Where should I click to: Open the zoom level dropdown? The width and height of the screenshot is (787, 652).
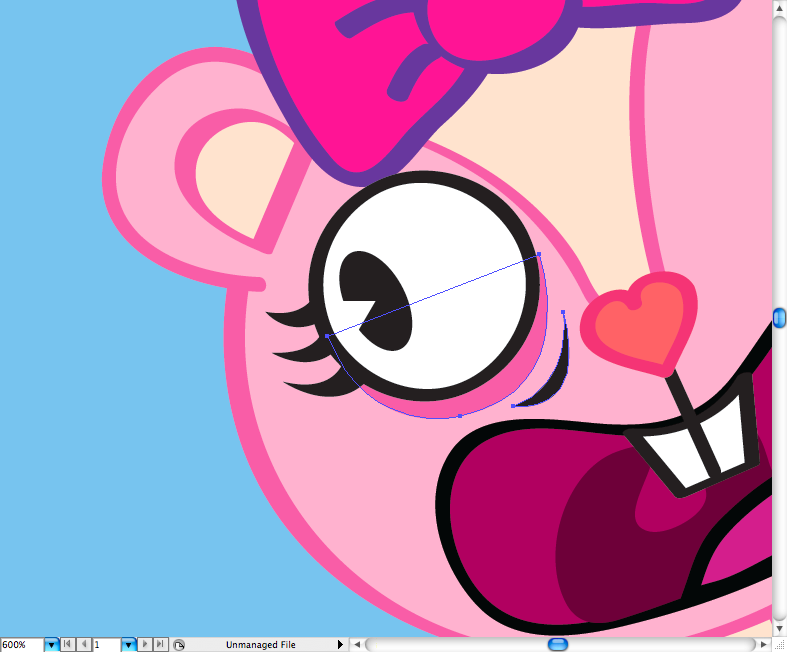(51, 645)
